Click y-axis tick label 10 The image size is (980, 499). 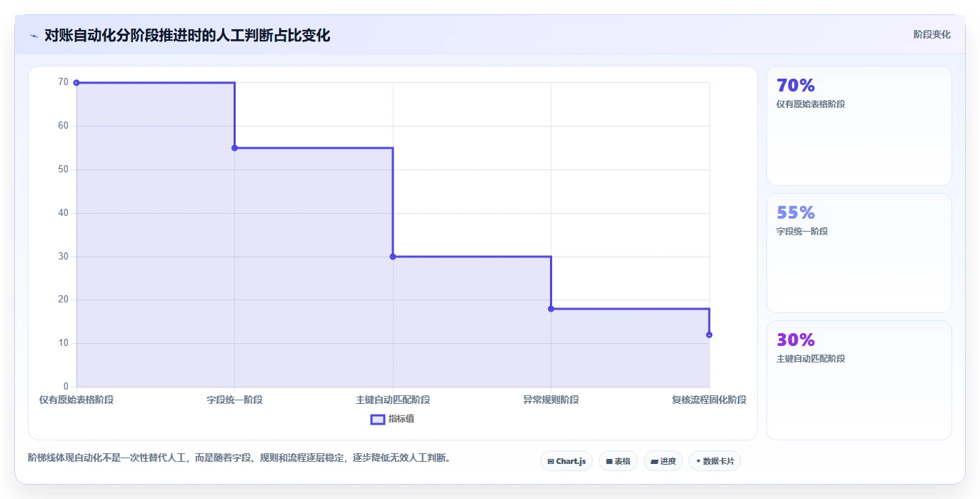point(64,343)
